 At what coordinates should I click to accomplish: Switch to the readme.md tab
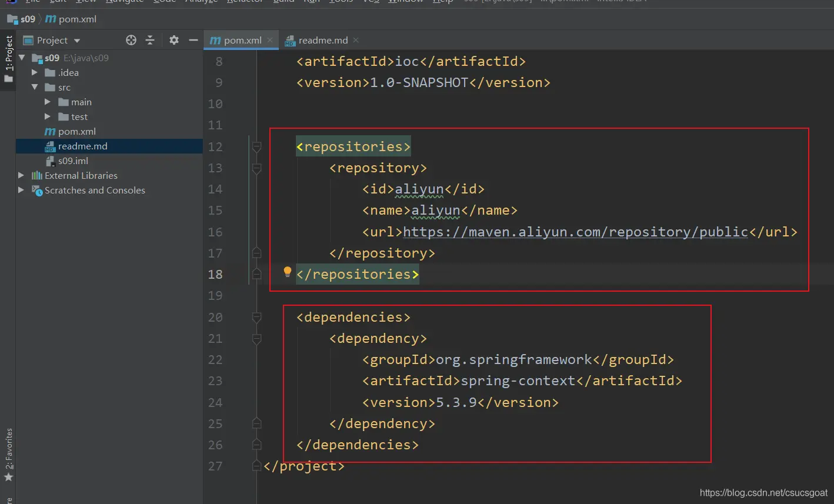tap(322, 40)
